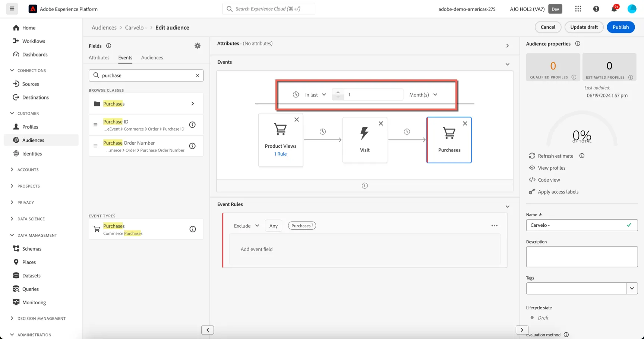Click clock icon between Visit and Purchases
The height and width of the screenshot is (339, 644).
click(x=407, y=132)
